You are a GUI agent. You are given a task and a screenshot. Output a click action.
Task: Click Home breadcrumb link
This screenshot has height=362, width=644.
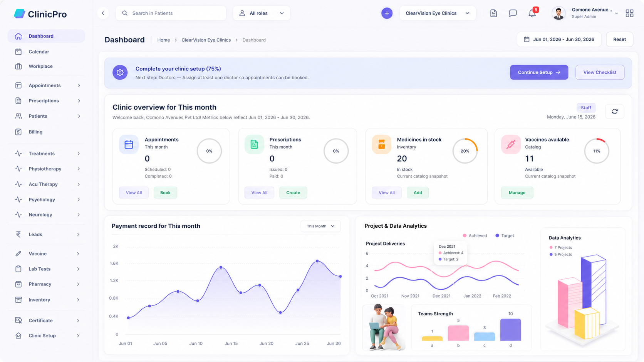pyautogui.click(x=163, y=40)
